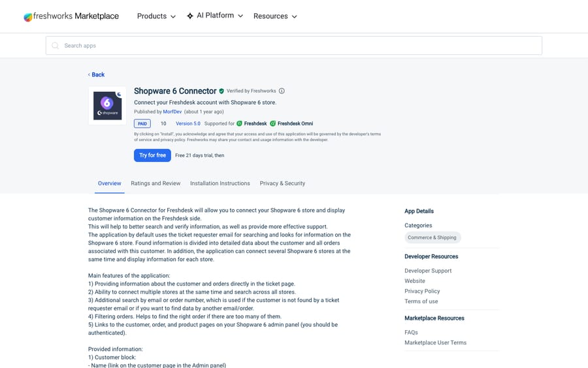Click the search magnifier icon

coord(55,45)
